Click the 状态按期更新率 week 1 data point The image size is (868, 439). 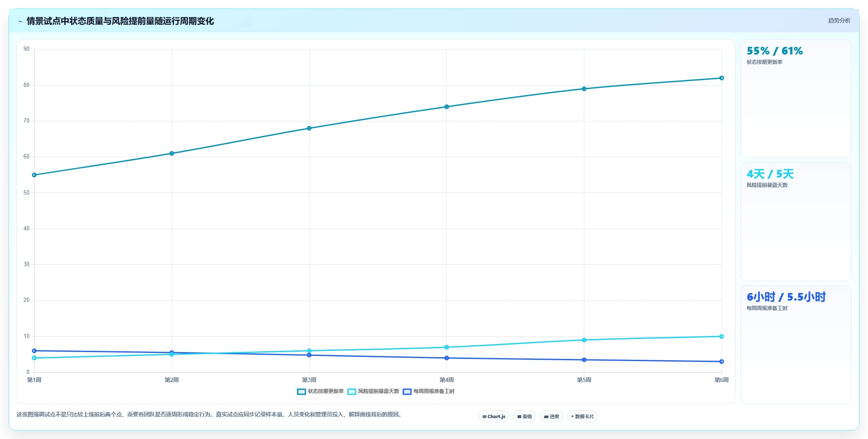[34, 175]
